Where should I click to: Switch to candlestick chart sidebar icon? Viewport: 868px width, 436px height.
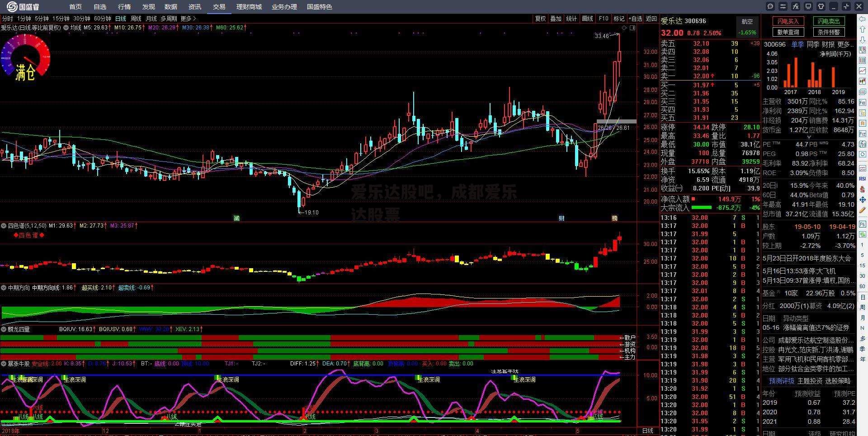[x=863, y=81]
